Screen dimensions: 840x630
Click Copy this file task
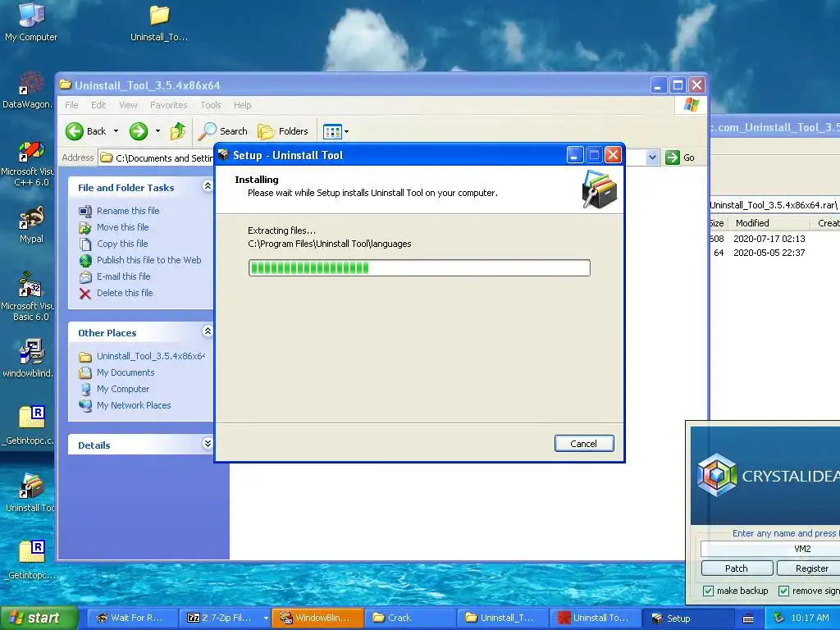[x=122, y=244]
